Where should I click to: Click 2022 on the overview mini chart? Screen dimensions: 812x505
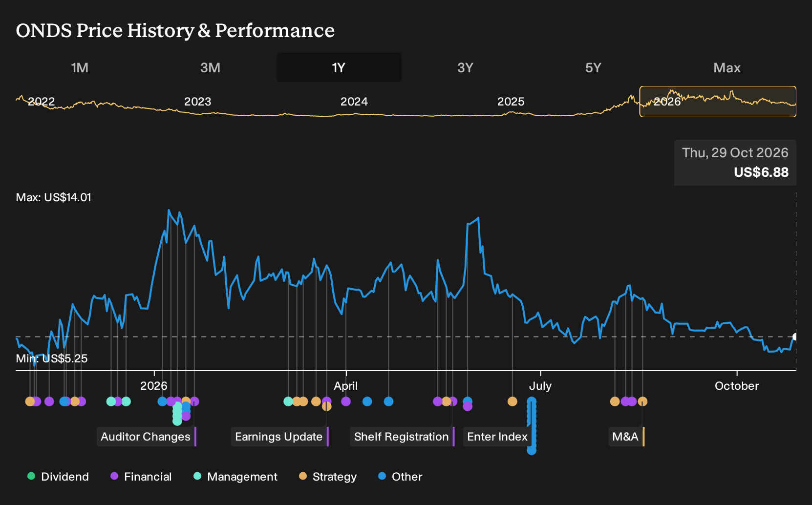[41, 102]
